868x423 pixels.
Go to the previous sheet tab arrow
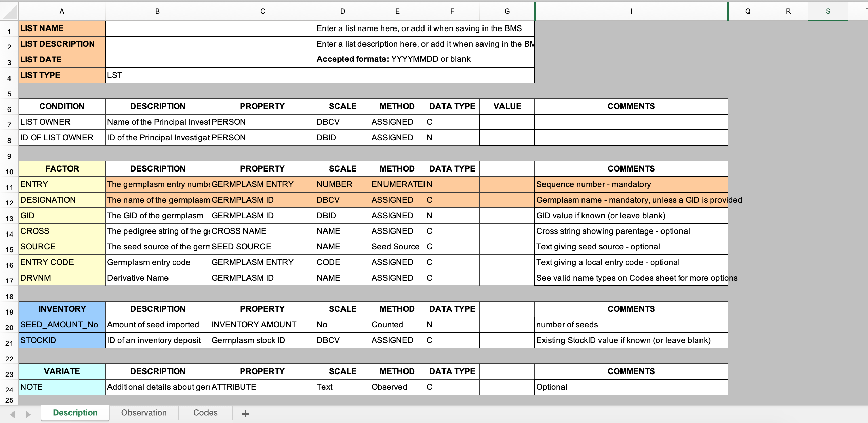[13, 414]
